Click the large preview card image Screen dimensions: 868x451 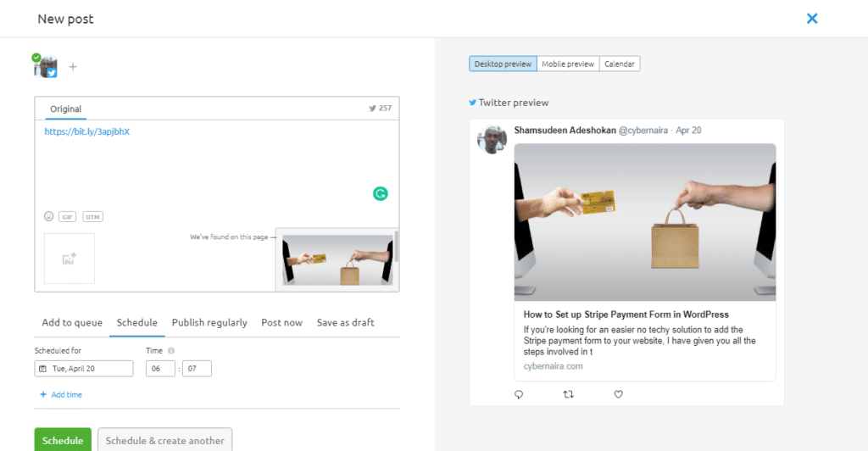(x=645, y=222)
